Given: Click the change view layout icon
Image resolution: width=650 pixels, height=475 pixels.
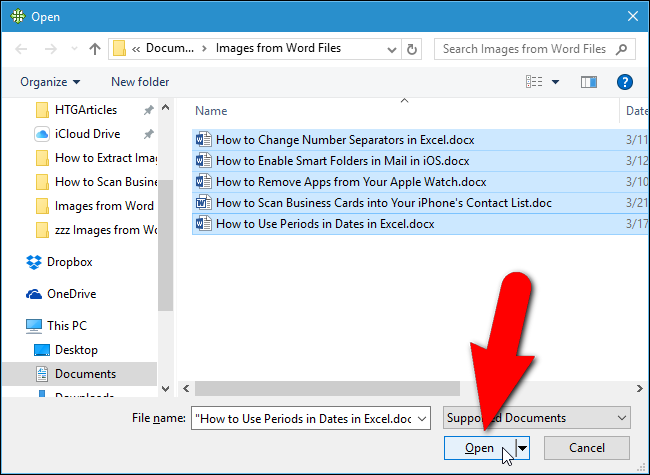Looking at the screenshot, I should pos(535,82).
